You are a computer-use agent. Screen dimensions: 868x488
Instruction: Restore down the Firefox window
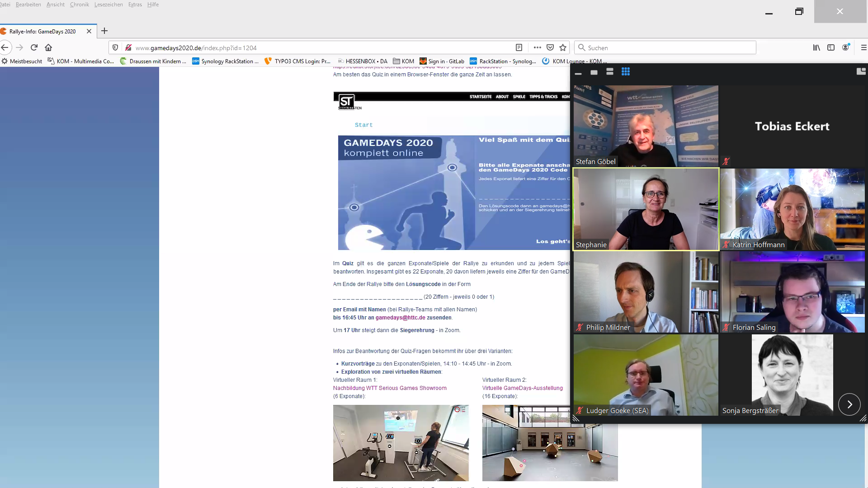[799, 12]
